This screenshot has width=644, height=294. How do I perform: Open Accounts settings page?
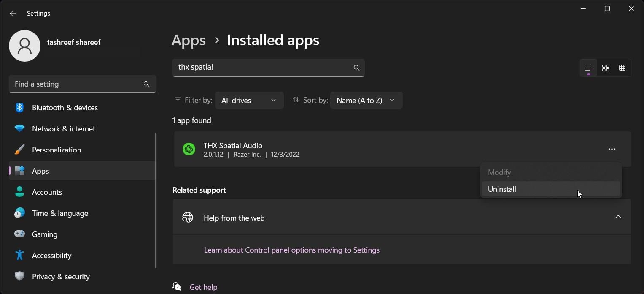coord(82,192)
